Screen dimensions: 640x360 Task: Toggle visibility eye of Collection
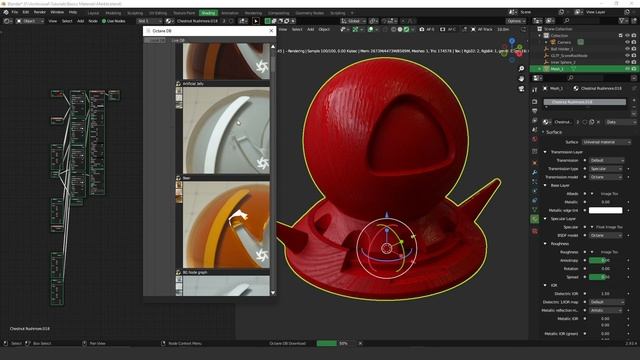coord(627,36)
